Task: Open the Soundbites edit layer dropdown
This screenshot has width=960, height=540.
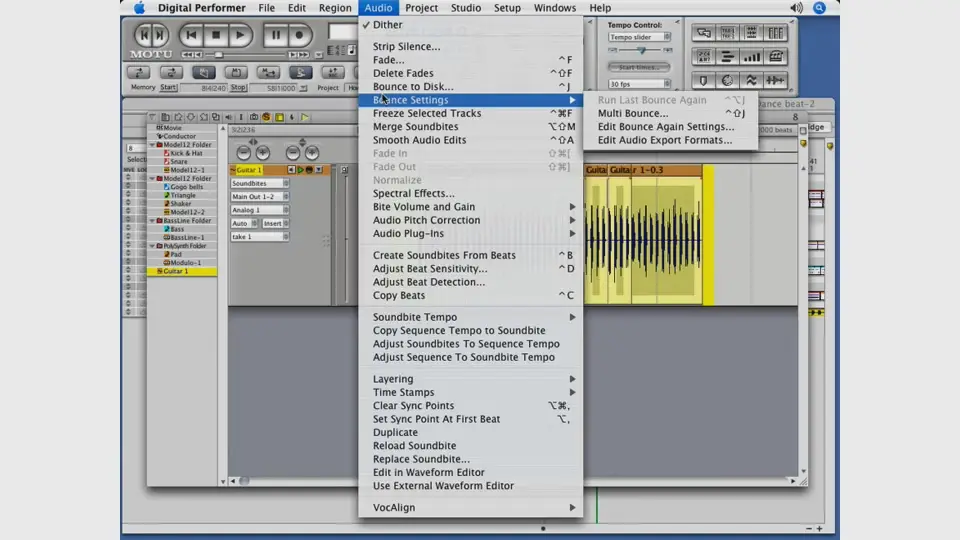Action: pos(260,183)
